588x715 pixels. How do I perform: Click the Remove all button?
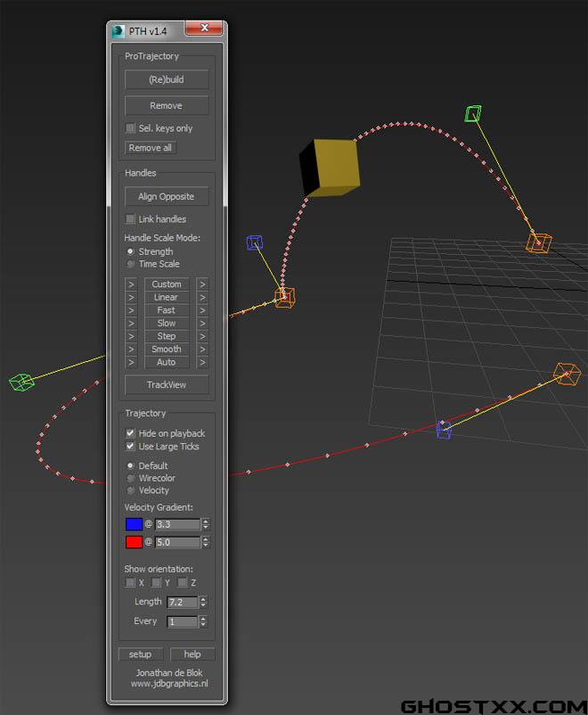point(150,148)
